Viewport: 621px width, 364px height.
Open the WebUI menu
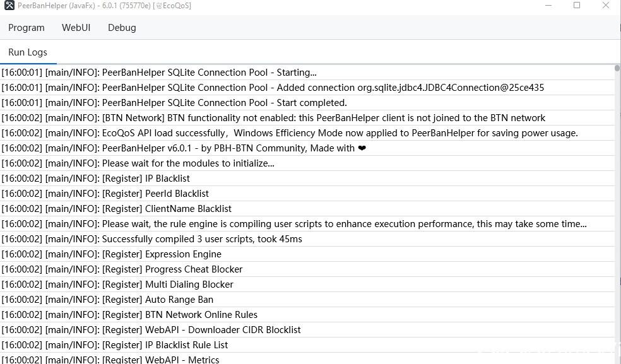click(x=76, y=28)
